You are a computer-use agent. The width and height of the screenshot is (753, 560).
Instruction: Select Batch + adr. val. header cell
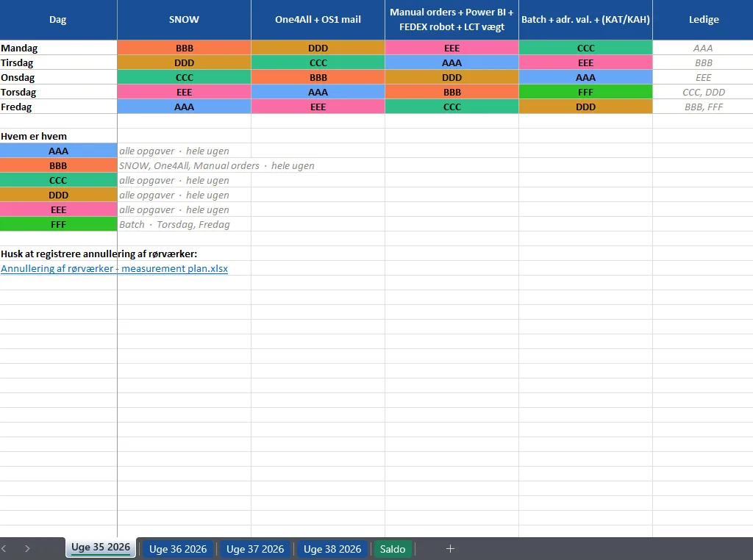585,20
